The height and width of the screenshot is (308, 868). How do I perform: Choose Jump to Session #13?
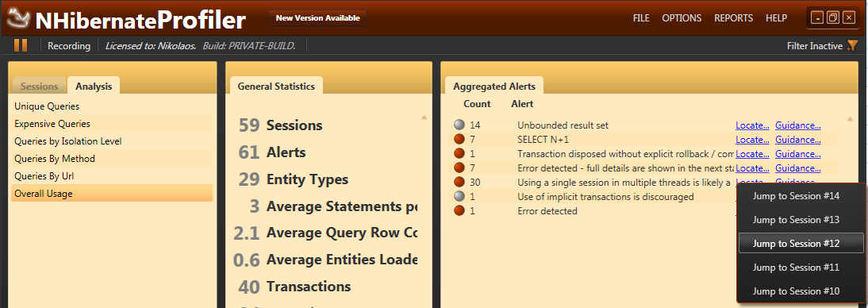coord(801,220)
